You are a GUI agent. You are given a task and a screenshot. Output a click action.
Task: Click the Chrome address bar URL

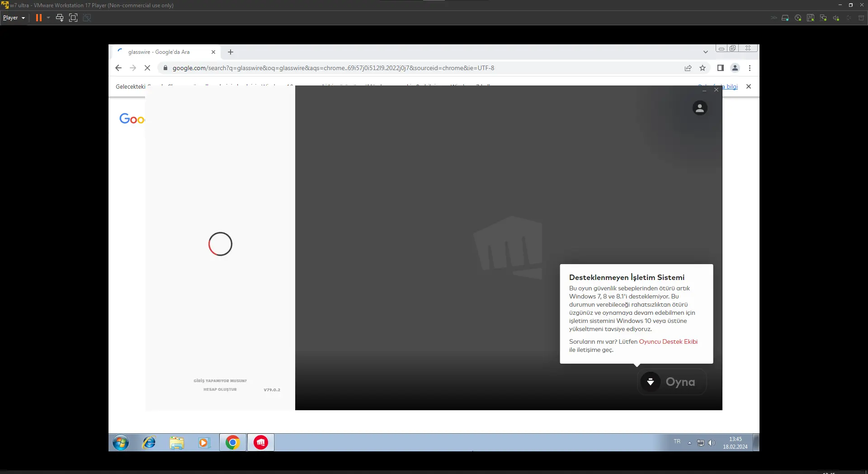point(333,68)
